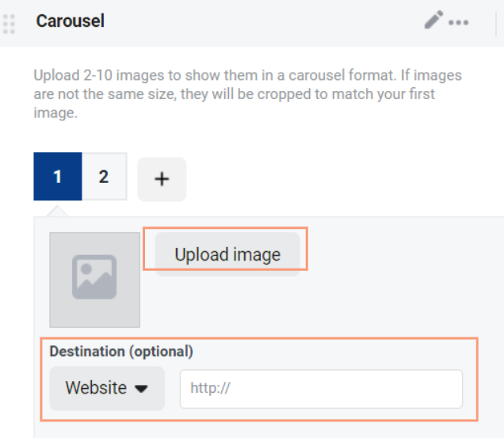This screenshot has height=438, width=504.
Task: Rename the Carousel block via pencil icon
Action: [x=433, y=20]
